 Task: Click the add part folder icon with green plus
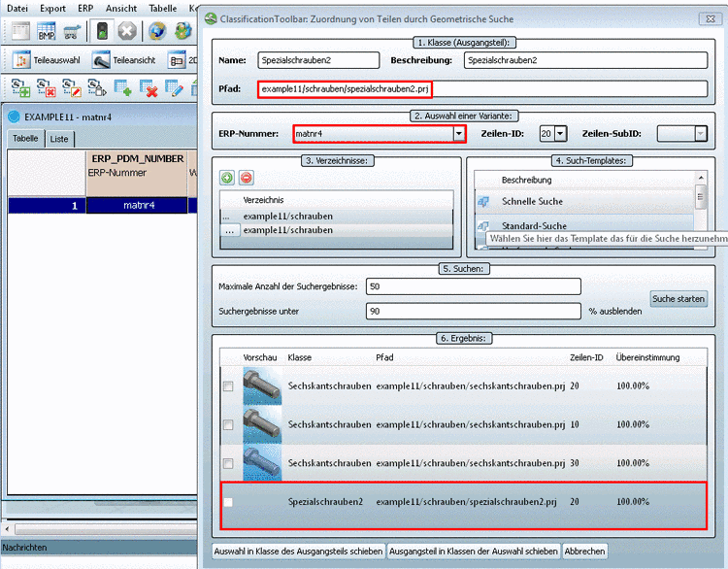click(20, 87)
